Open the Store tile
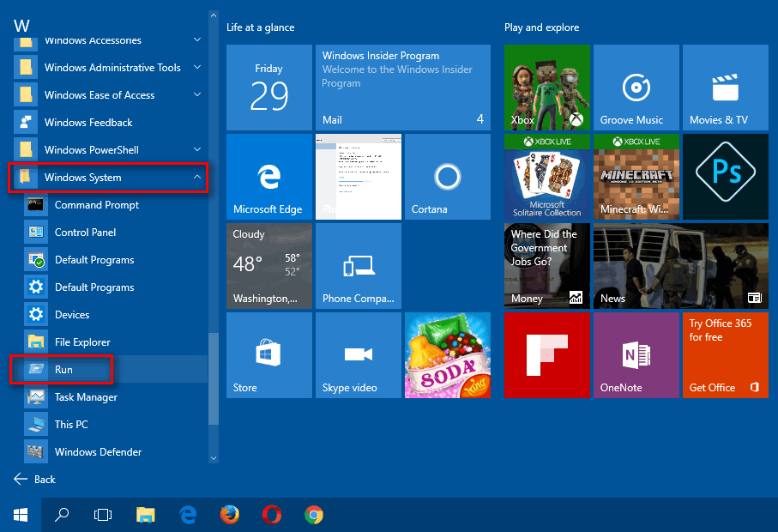This screenshot has width=778, height=532. 269,355
